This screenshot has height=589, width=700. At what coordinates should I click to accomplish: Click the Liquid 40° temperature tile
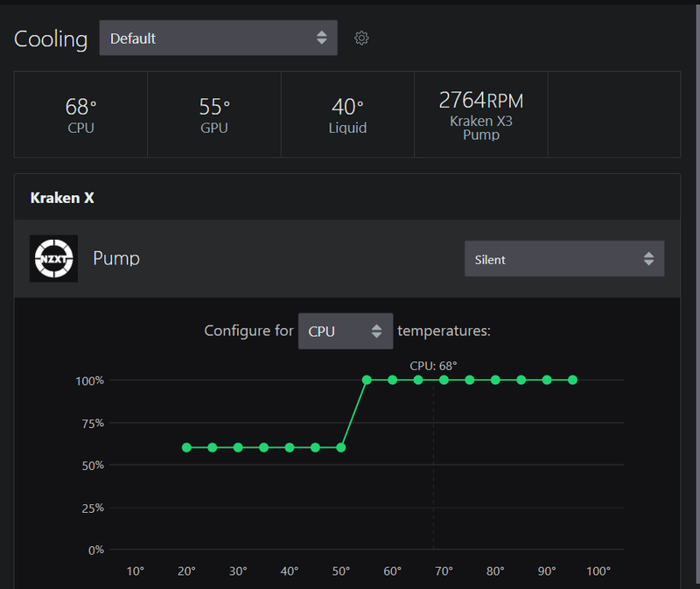click(x=347, y=115)
